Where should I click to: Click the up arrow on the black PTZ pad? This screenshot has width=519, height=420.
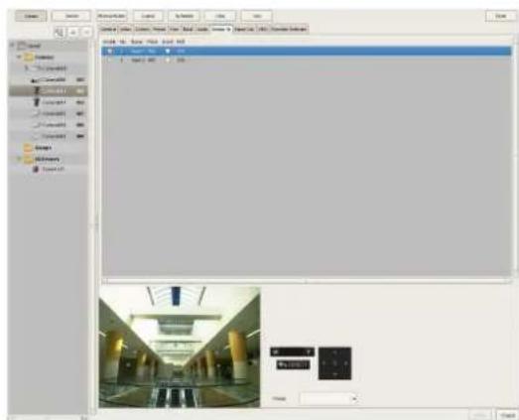pyautogui.click(x=335, y=352)
